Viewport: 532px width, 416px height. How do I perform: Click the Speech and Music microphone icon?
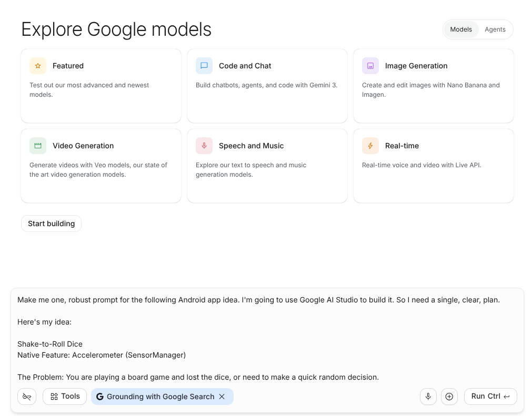[x=204, y=146]
